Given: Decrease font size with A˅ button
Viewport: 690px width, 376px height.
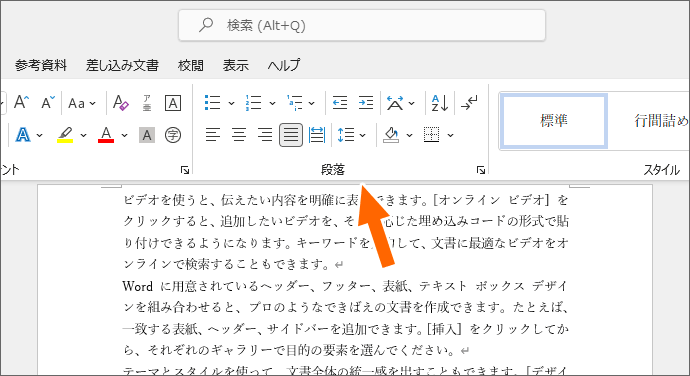Looking at the screenshot, I should 48,103.
